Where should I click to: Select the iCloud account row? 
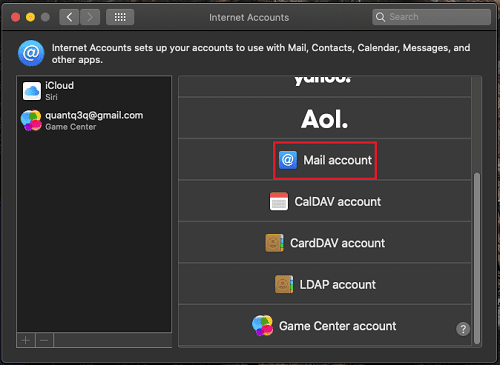click(94, 91)
